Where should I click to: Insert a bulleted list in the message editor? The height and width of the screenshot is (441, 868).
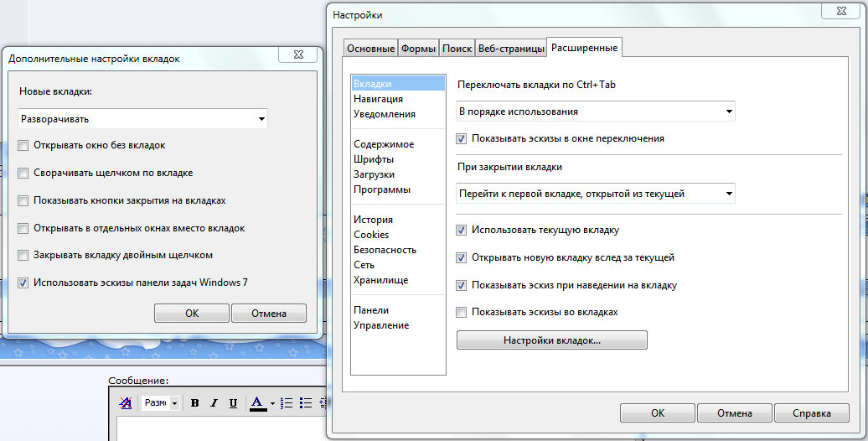tap(306, 402)
